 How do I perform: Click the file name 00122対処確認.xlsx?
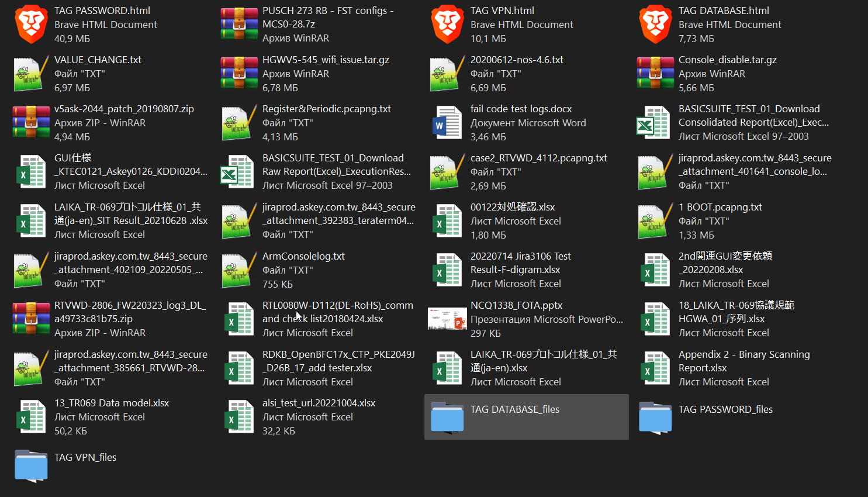(513, 207)
